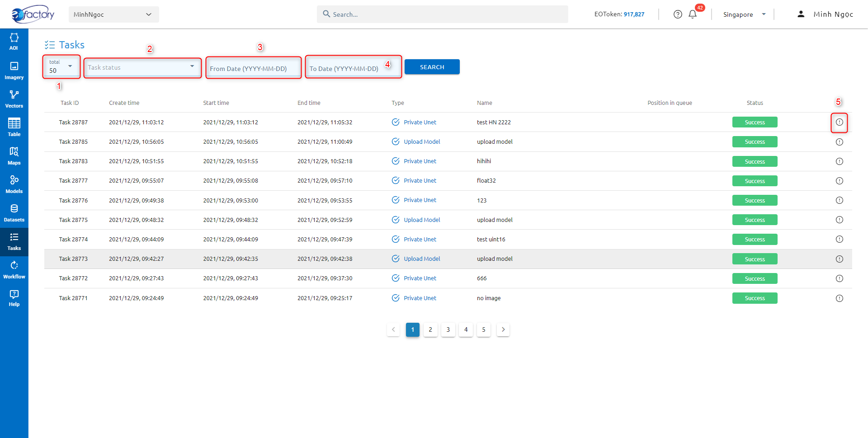Click the Create time column header
Viewport: 868px width, 438px height.
click(x=124, y=103)
